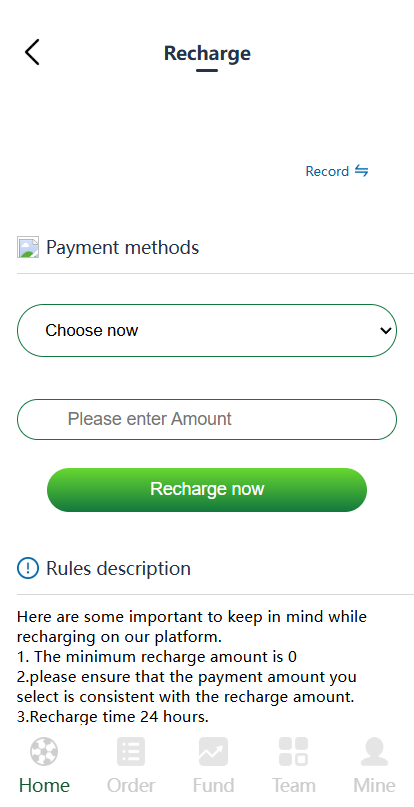Image resolution: width=414 pixels, height=807 pixels.
Task: Tap the Home soccer ball icon
Action: click(44, 751)
